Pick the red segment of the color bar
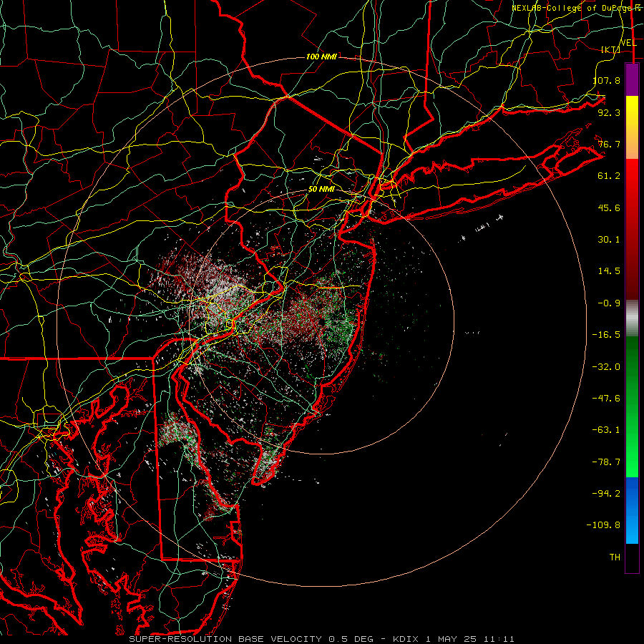 tap(632, 229)
